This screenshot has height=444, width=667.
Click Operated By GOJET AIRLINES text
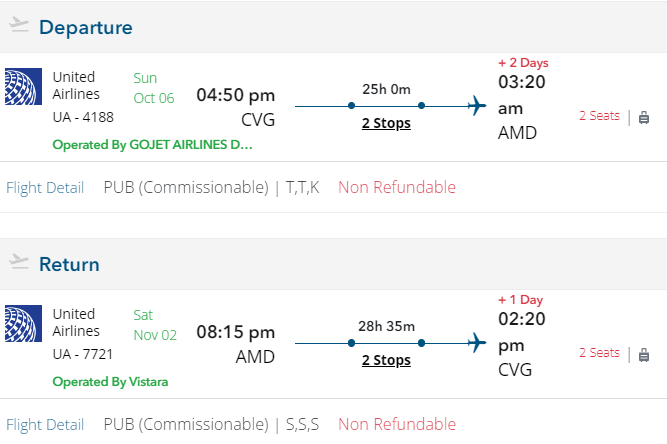coord(152,144)
